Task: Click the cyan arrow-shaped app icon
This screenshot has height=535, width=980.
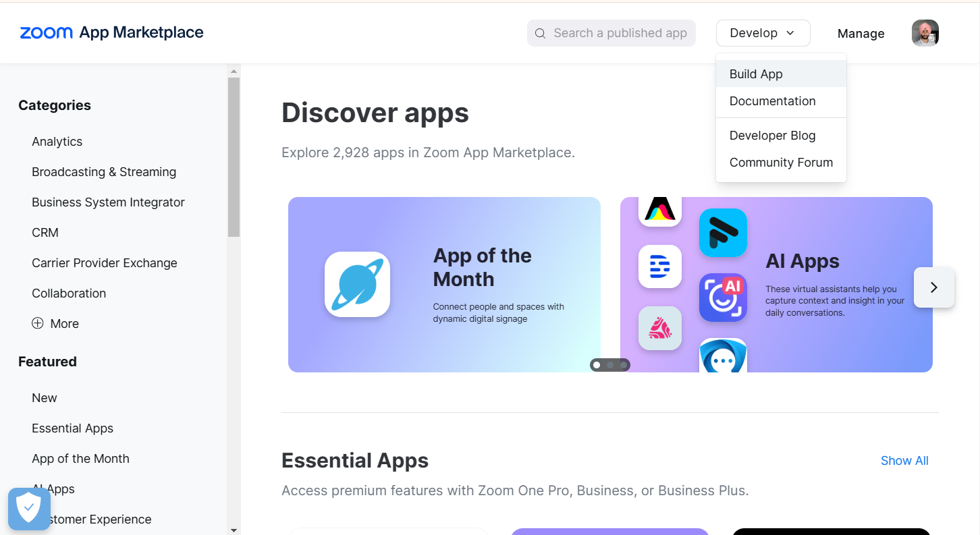Action: point(723,233)
